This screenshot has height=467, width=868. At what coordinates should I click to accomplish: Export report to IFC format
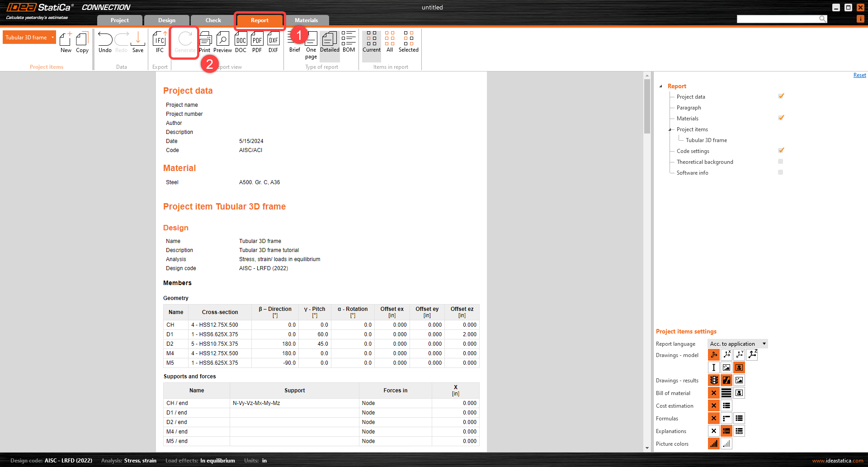tap(160, 42)
